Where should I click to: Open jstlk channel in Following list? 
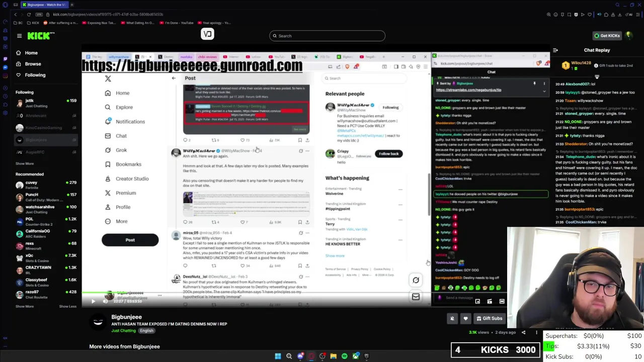pos(46,103)
